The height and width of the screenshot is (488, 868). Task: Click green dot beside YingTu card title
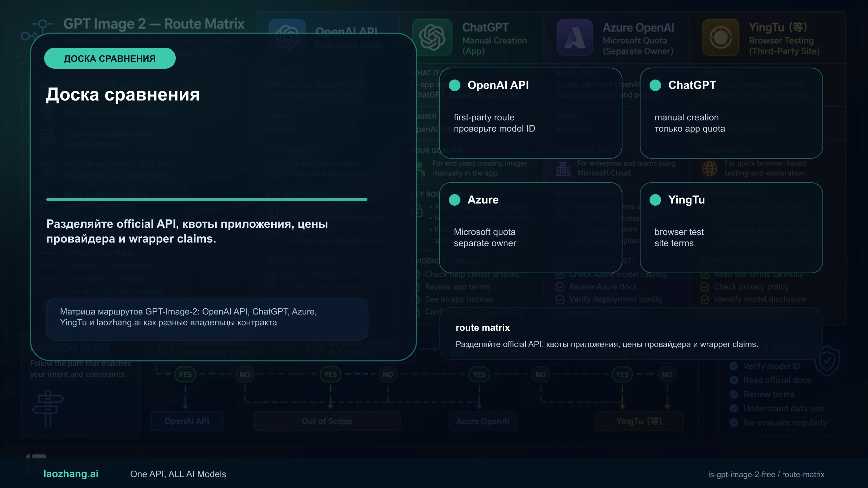tap(655, 200)
